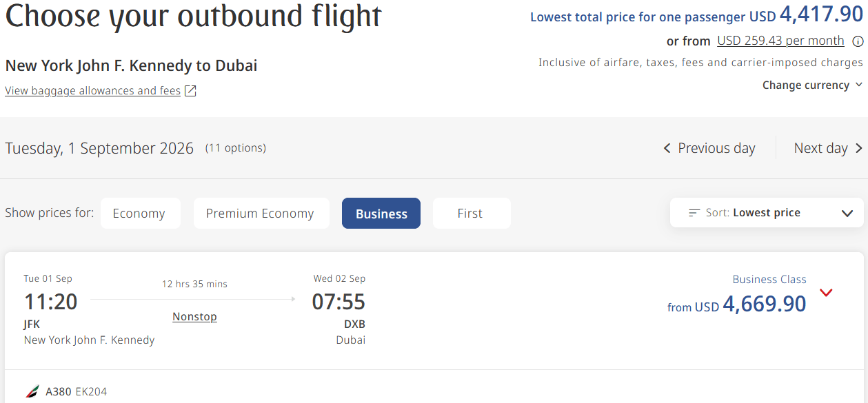Click the Nonstop flight details link
868x403 pixels.
pos(194,317)
